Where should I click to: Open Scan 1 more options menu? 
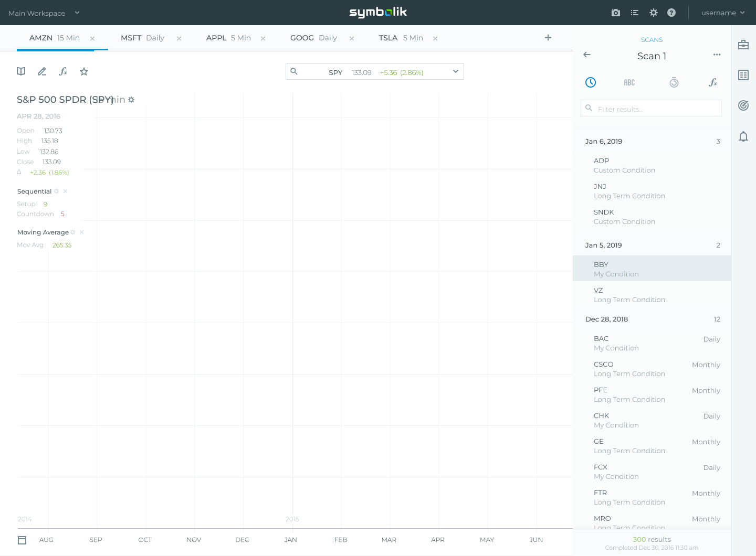click(717, 55)
